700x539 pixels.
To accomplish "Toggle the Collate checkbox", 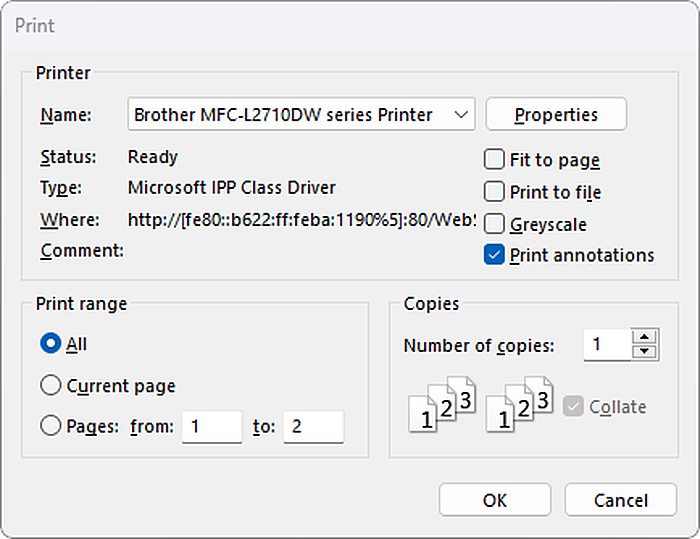I will pos(573,406).
